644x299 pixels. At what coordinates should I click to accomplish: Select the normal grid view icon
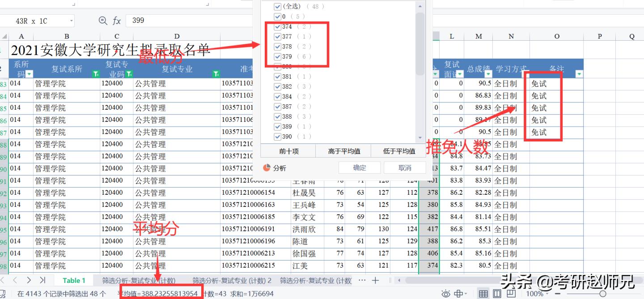[x=483, y=293]
